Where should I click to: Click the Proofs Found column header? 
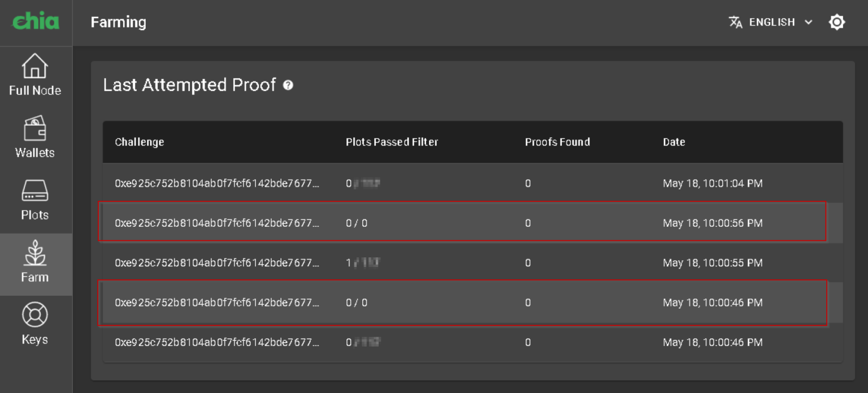click(x=557, y=142)
